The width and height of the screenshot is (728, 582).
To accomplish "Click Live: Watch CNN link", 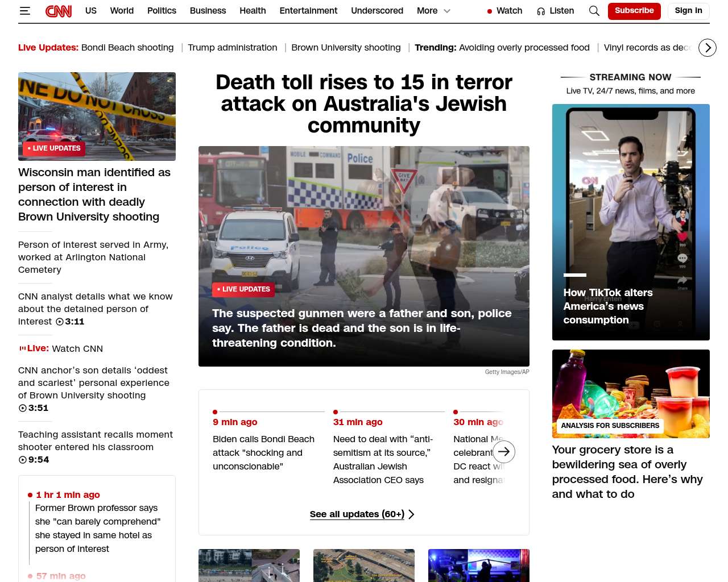I will (x=61, y=348).
